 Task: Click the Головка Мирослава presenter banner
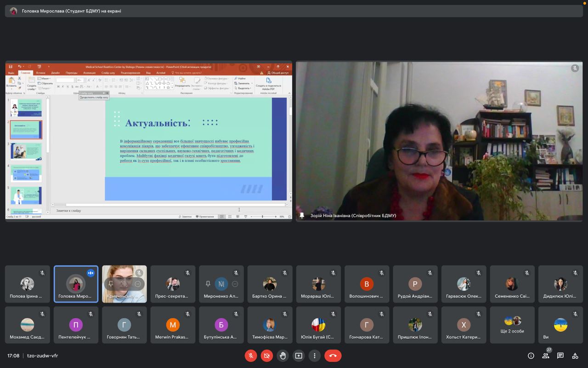[x=71, y=11]
